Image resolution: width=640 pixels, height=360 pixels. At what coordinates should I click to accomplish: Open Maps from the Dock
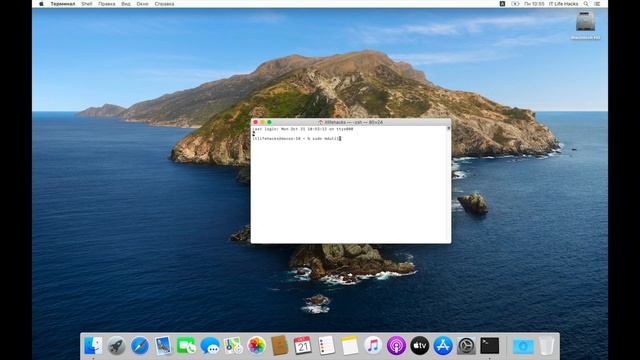pos(233,346)
